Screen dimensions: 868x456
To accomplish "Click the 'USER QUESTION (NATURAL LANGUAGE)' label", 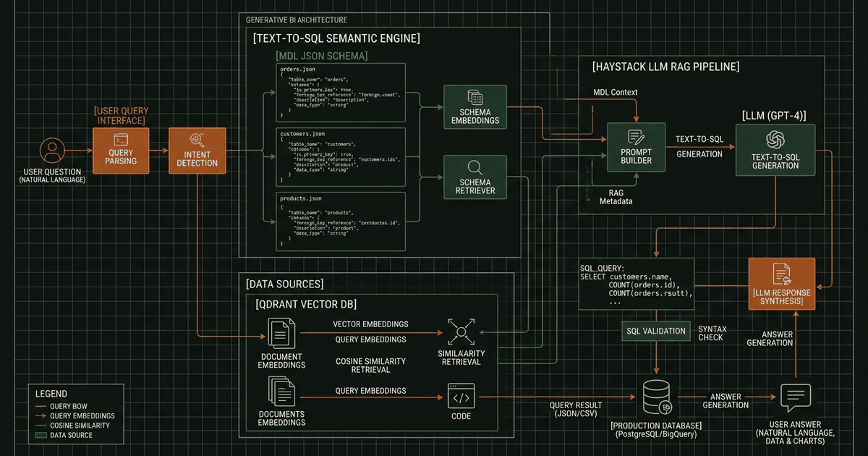I will click(52, 175).
